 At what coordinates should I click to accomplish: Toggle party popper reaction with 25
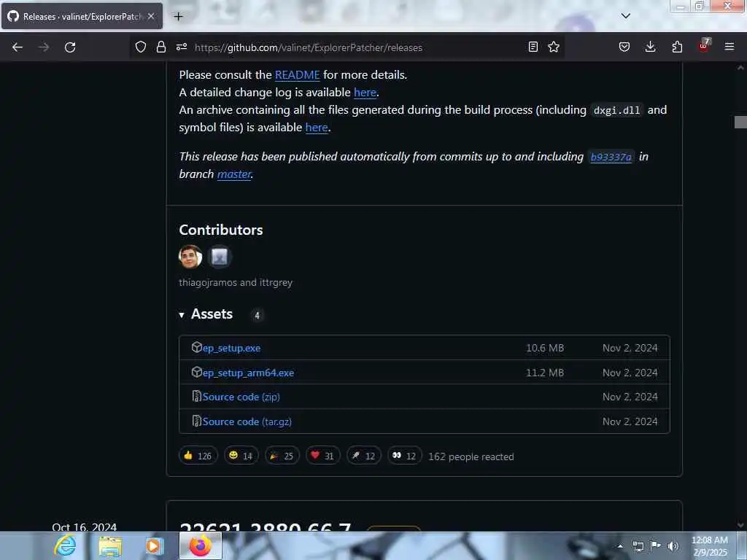click(282, 456)
